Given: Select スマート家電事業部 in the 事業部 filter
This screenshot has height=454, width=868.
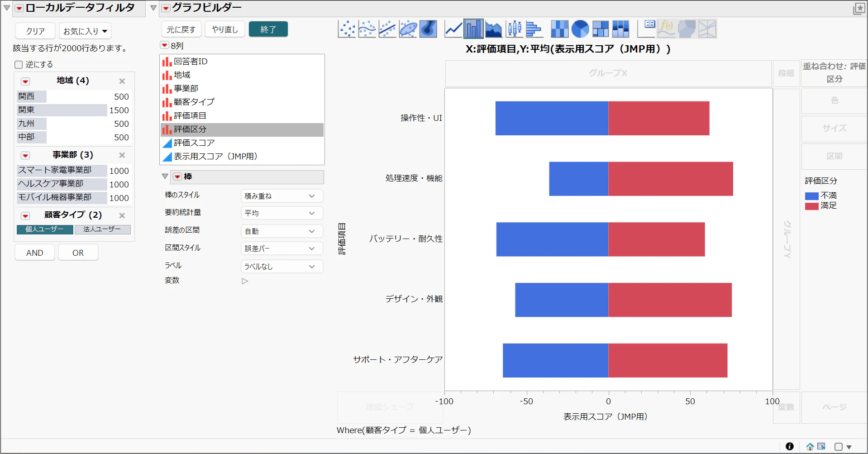Looking at the screenshot, I should pyautogui.click(x=74, y=171).
